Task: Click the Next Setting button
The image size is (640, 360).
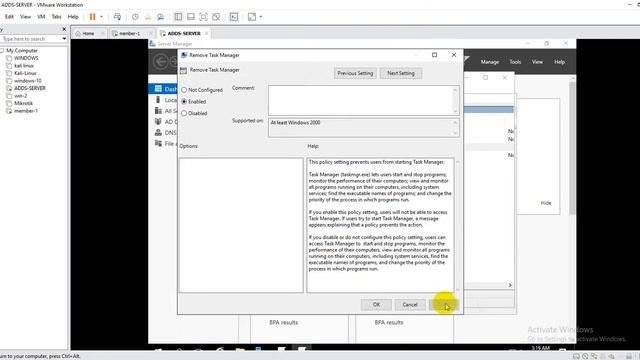Action: [401, 73]
